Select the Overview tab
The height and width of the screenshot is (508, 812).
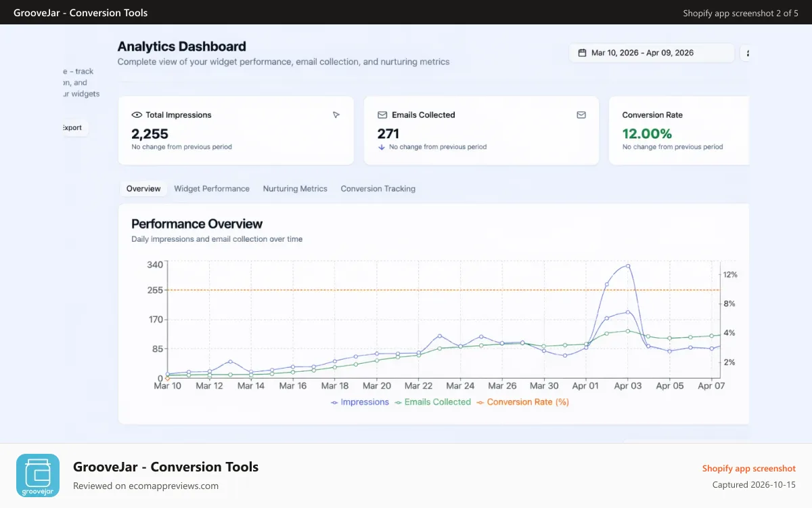tap(143, 189)
